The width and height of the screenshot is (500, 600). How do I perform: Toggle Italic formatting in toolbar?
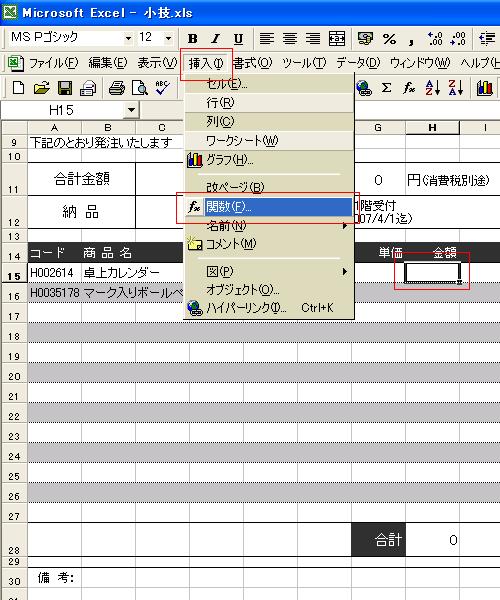pos(215,39)
